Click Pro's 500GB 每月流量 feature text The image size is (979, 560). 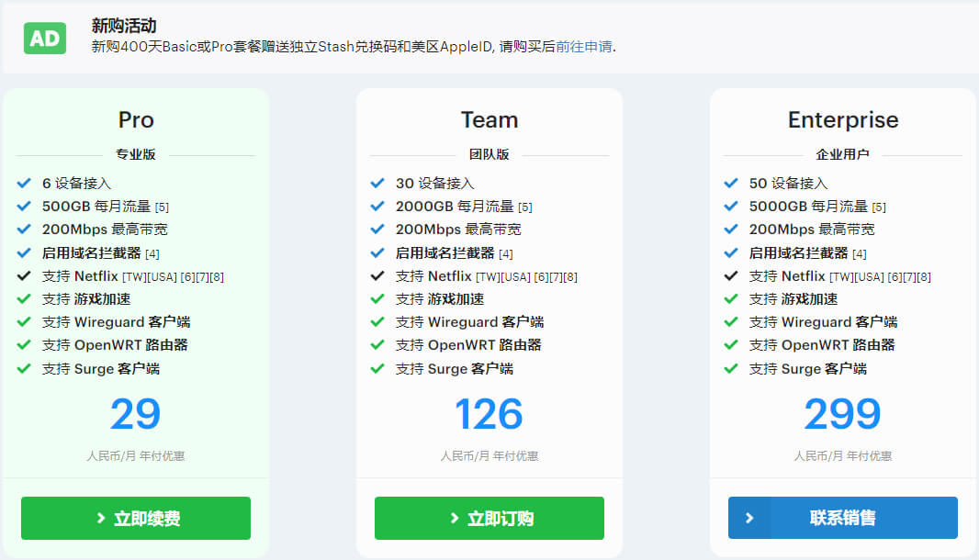95,207
